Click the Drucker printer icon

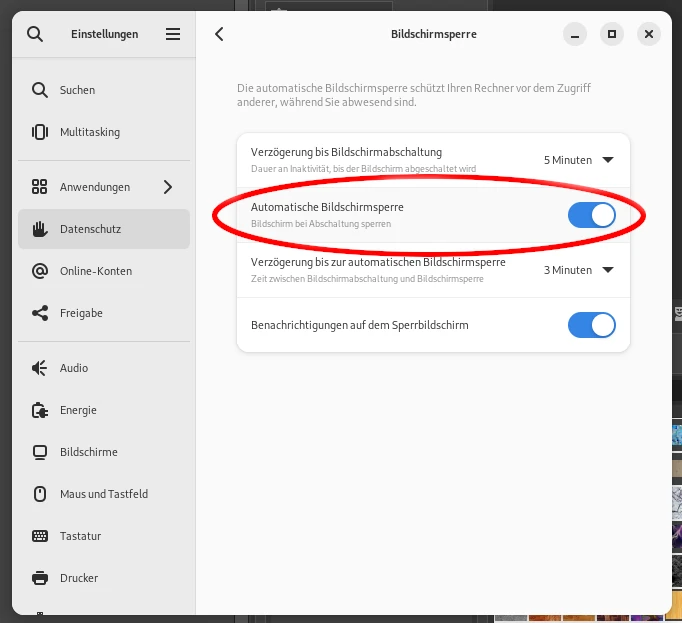(40, 578)
